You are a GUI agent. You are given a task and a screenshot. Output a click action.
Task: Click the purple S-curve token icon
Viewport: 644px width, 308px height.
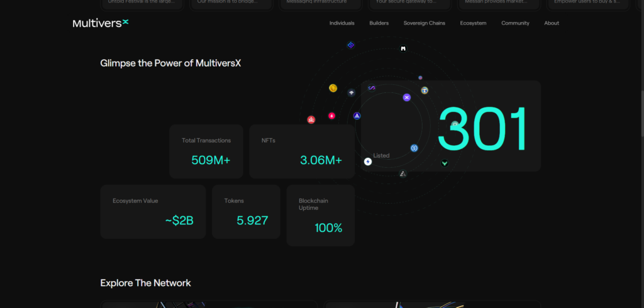[372, 88]
